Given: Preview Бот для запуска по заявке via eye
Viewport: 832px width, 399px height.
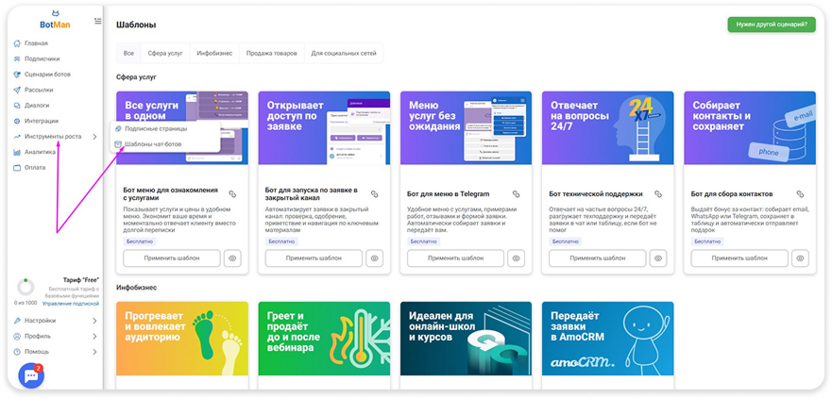Looking at the screenshot, I should [374, 258].
